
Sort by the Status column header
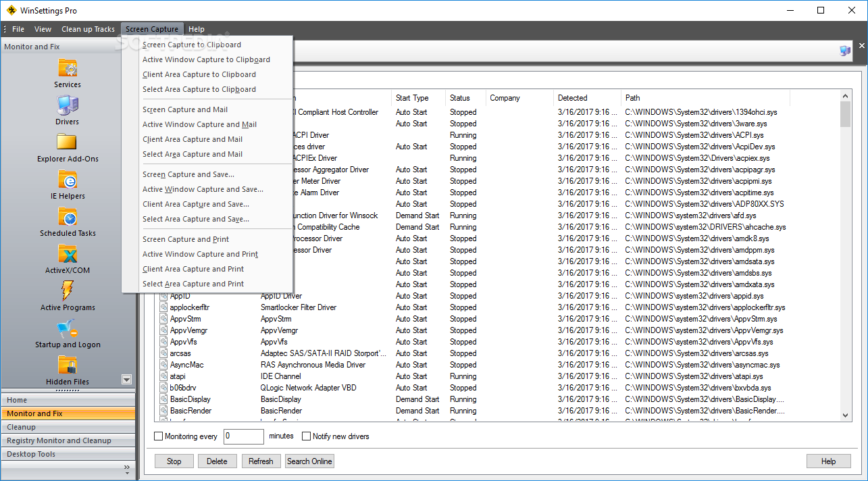466,98
